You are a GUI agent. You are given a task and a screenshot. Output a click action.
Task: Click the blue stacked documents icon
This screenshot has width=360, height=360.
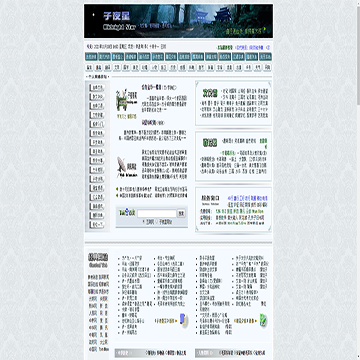point(184,320)
